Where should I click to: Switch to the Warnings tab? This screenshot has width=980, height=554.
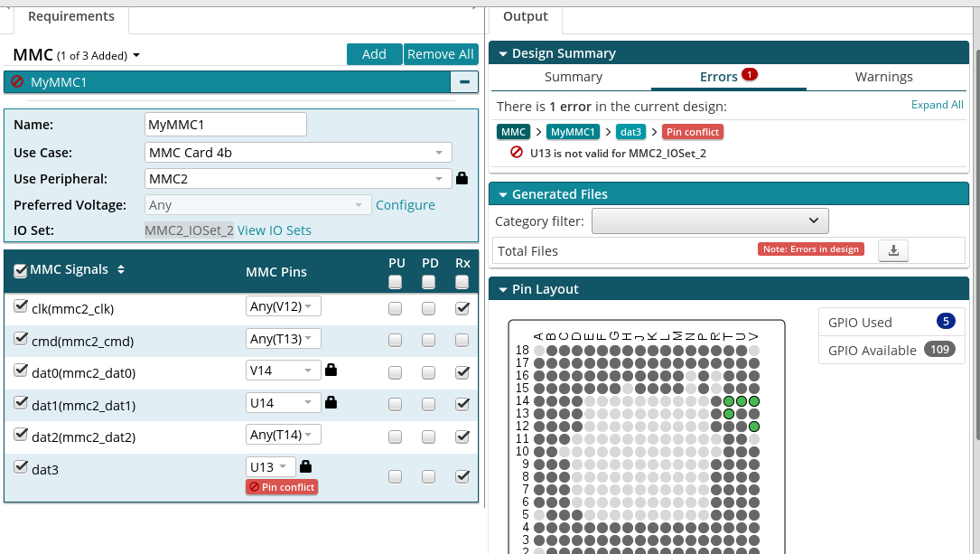click(x=883, y=77)
